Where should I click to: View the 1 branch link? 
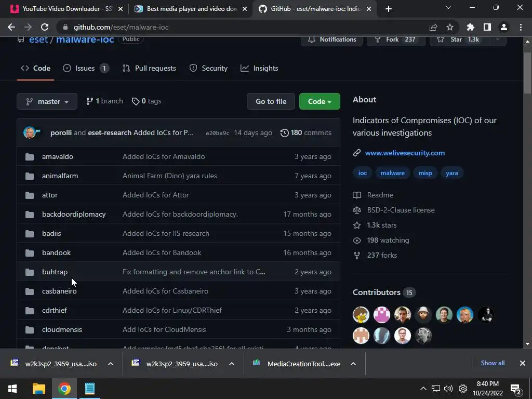104,101
